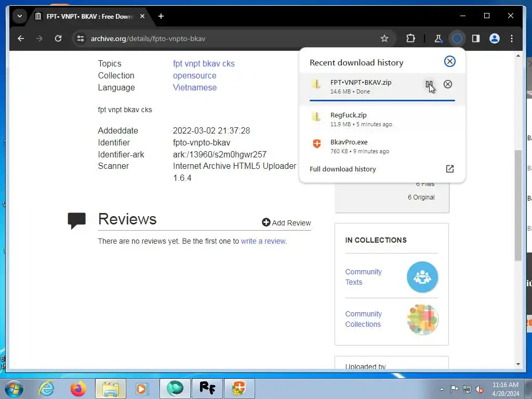Launch Internet Explorer from taskbar
The image size is (532, 399).
46,389
